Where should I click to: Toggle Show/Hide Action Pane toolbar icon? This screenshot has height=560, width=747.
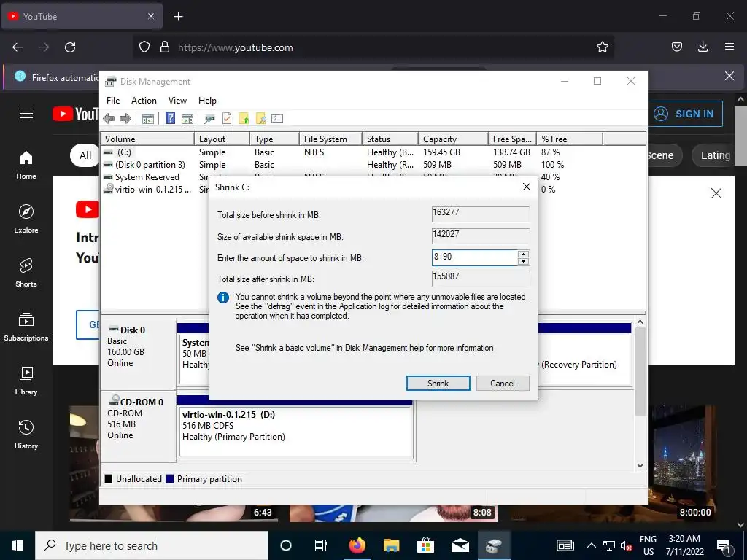click(x=187, y=119)
